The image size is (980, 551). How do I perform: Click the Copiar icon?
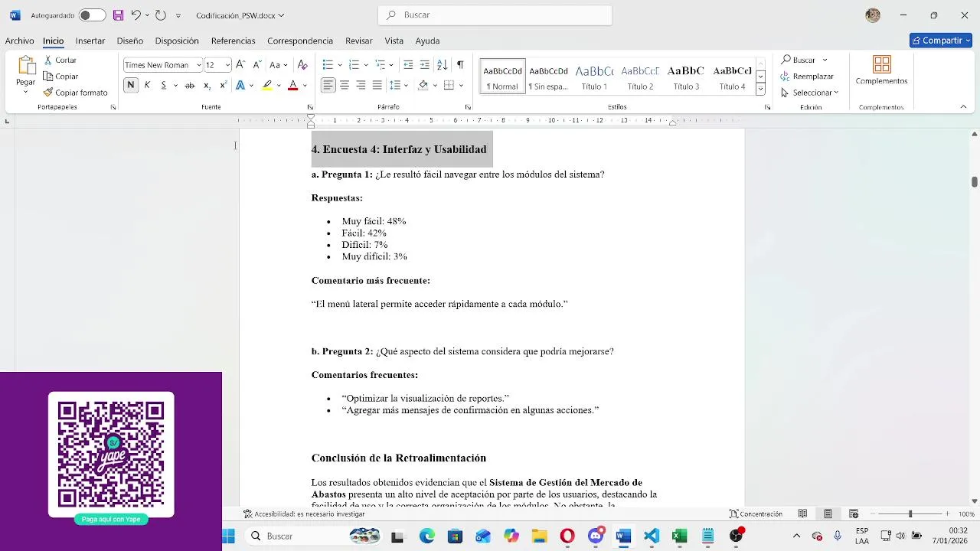48,77
